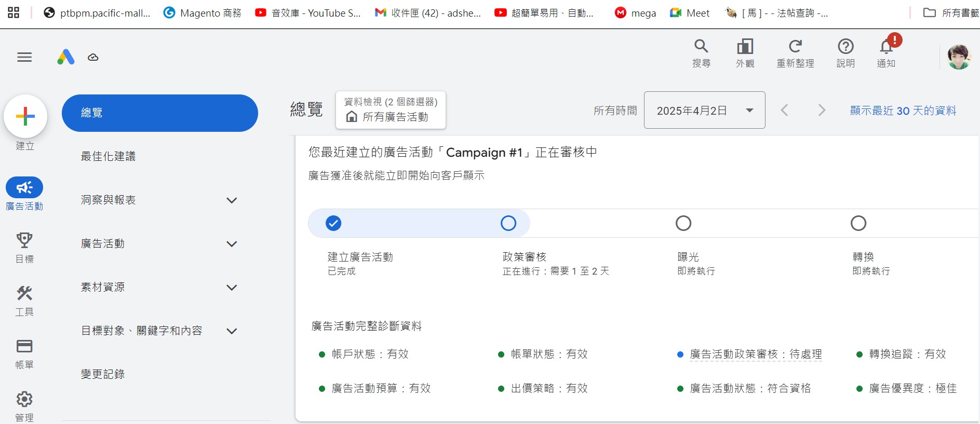Viewport: 980px width, 424px height.
Task: Click 正在進行：需要 1 至 2 天 text
Action: (x=556, y=271)
